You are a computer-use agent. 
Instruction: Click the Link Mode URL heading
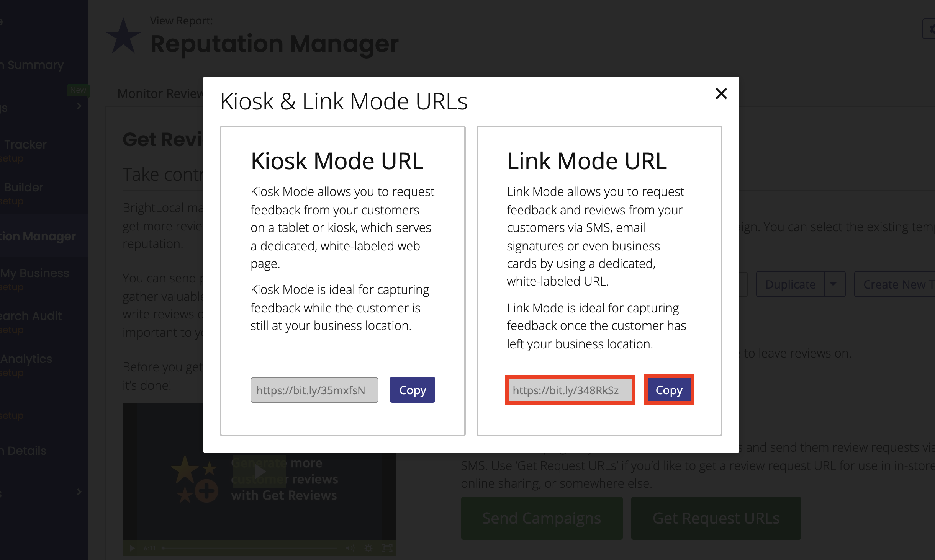587,161
